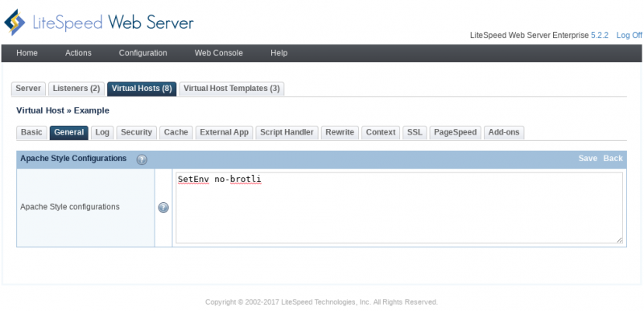Open the Help menu
The image size is (644, 311).
(x=279, y=53)
